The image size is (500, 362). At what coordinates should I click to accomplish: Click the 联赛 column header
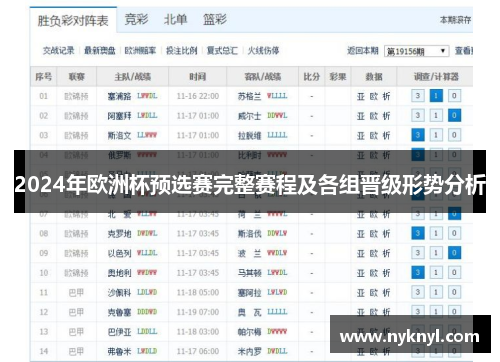pos(77,77)
